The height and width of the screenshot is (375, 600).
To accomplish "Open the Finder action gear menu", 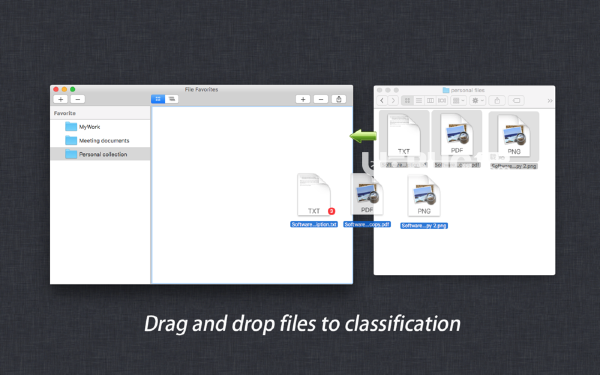I will (x=478, y=101).
